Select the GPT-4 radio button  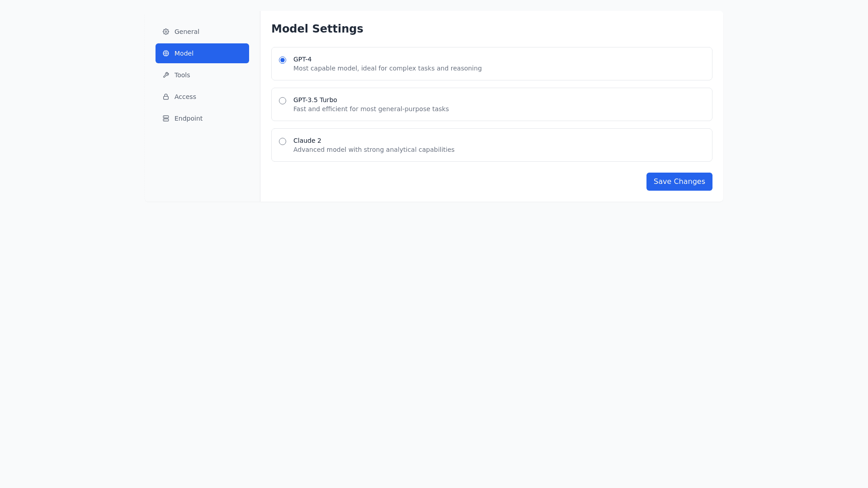(x=283, y=60)
